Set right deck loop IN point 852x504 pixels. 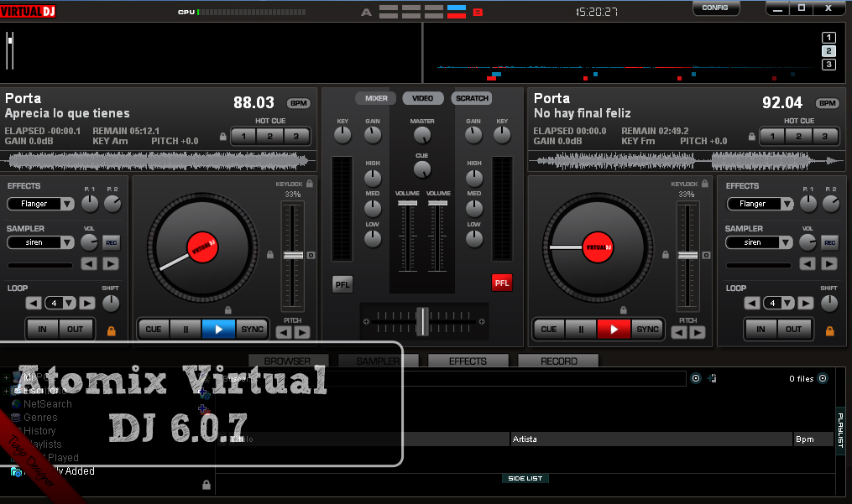click(761, 329)
